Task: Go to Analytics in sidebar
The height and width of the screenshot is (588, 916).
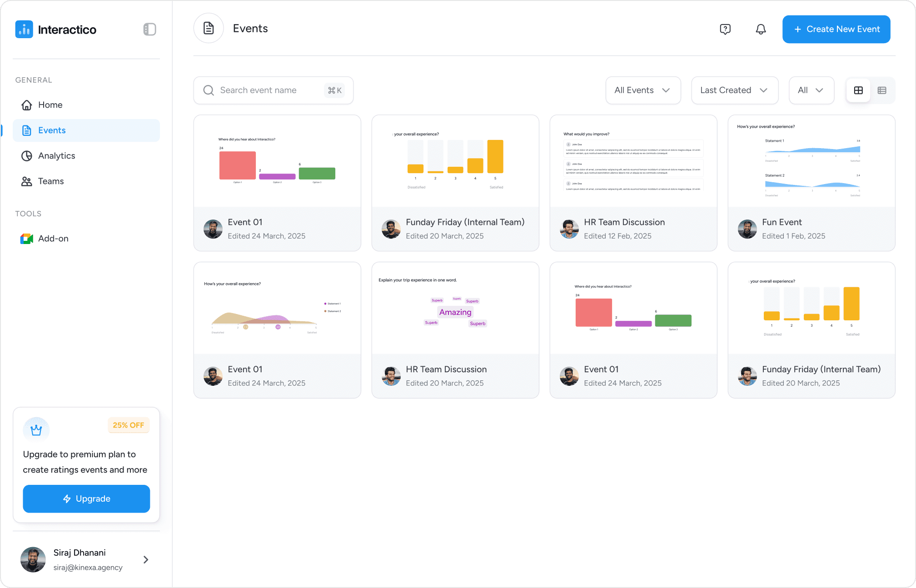Action: (x=57, y=156)
